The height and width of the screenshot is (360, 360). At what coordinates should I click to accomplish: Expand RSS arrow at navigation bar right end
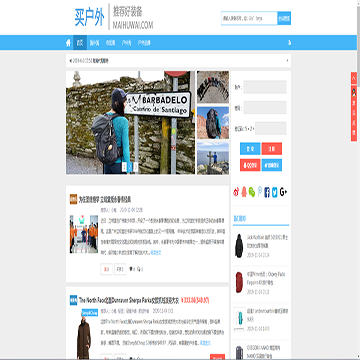[289, 43]
